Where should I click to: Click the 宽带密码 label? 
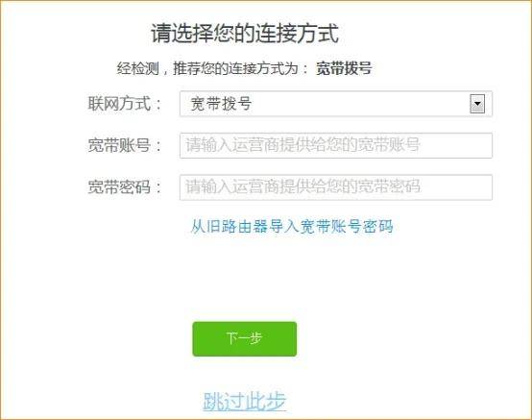tap(124, 187)
